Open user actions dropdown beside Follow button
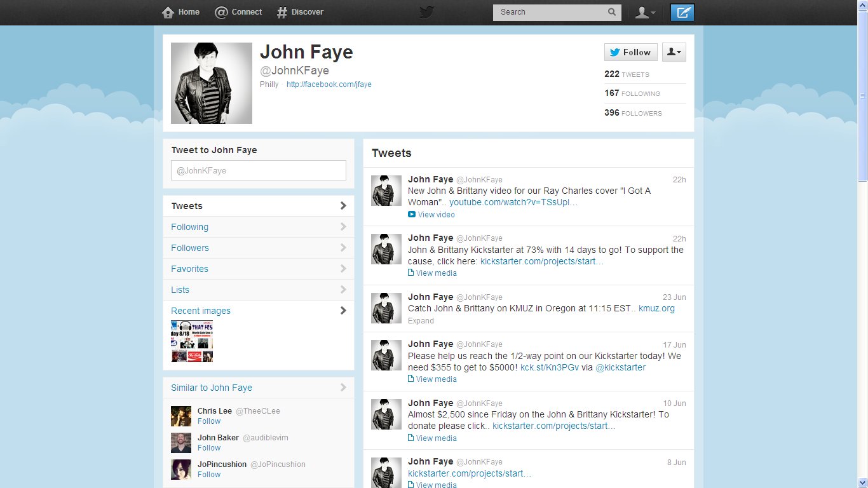The width and height of the screenshot is (868, 488). pos(674,52)
